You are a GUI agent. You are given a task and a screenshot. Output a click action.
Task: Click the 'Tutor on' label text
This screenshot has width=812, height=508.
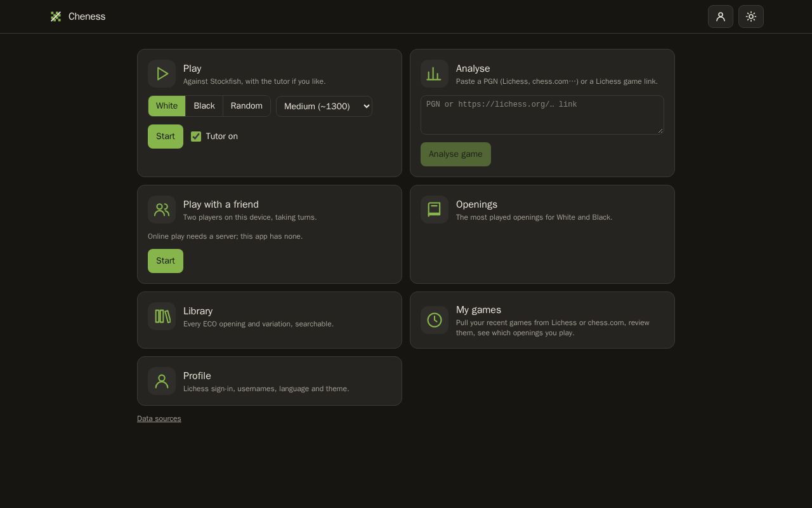221,137
